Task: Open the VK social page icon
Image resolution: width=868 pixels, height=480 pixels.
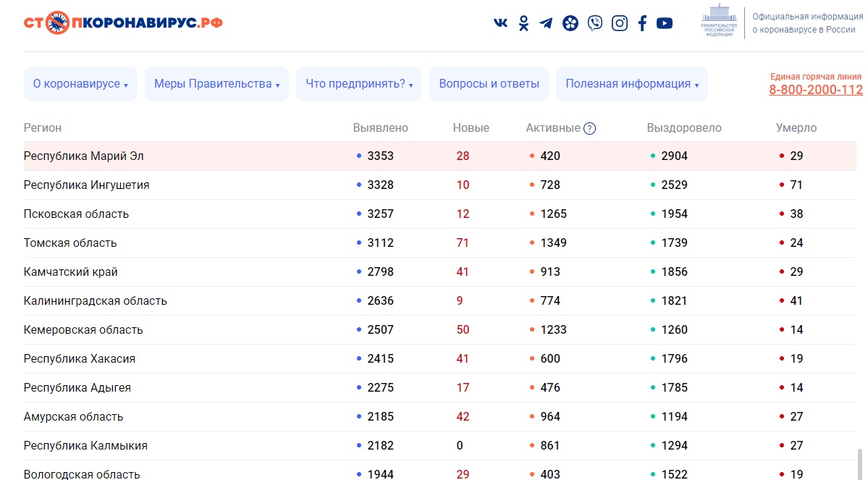Action: [500, 23]
